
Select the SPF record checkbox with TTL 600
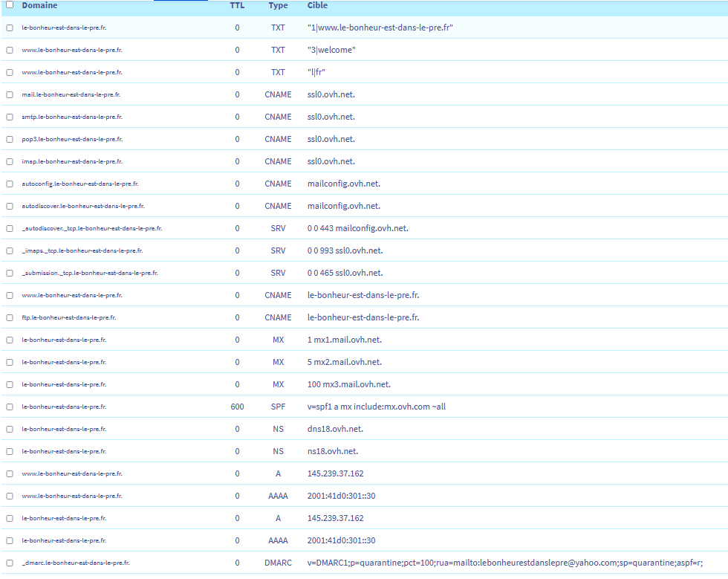[10, 407]
